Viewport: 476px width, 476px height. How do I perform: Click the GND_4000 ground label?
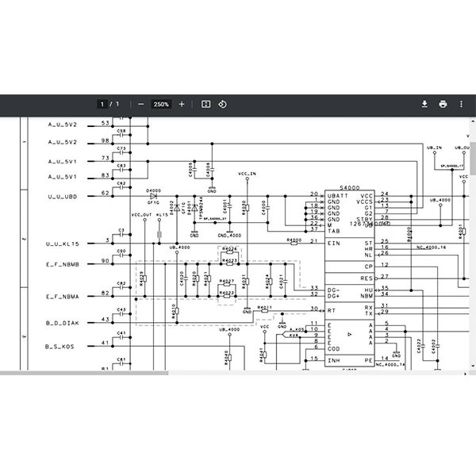pos(229,236)
